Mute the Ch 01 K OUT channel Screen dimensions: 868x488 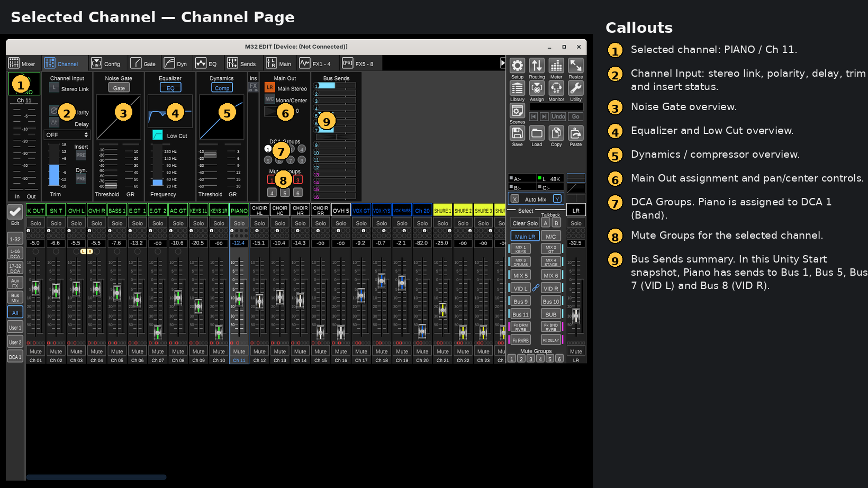(35, 351)
